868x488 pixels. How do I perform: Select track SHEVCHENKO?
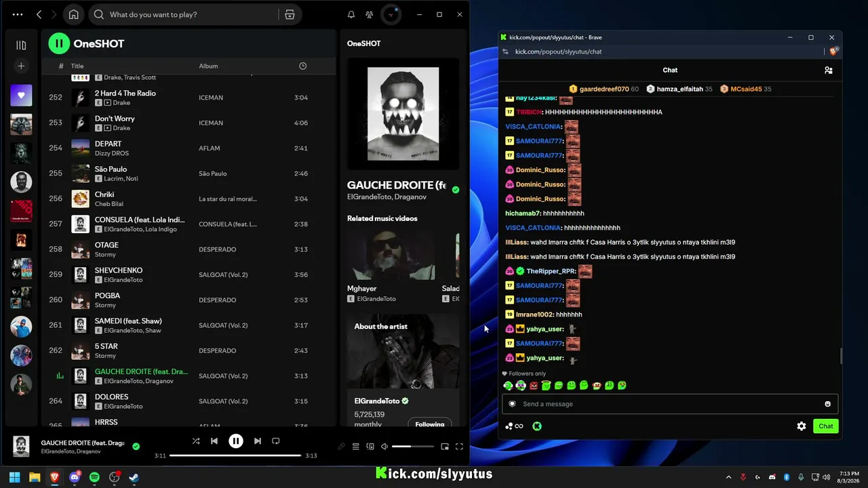point(189,274)
